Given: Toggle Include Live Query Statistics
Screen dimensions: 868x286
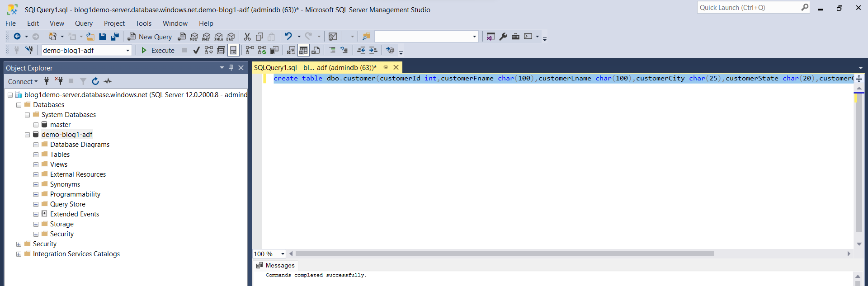Looking at the screenshot, I should coord(262,50).
